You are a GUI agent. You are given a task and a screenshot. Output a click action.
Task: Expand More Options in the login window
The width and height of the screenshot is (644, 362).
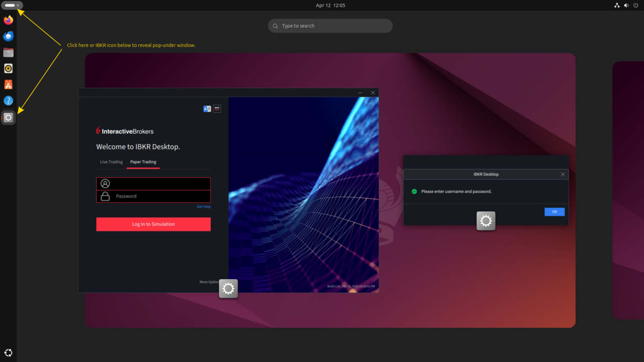tap(209, 282)
